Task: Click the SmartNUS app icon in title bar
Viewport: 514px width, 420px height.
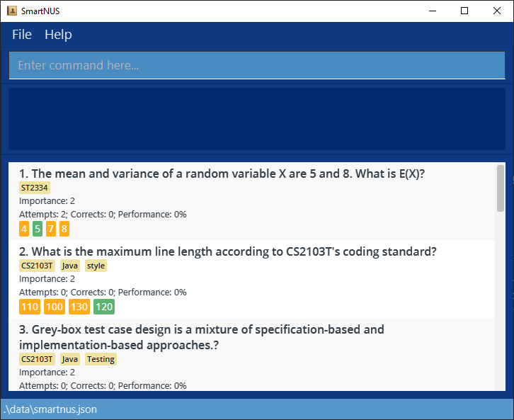Action: pos(11,11)
